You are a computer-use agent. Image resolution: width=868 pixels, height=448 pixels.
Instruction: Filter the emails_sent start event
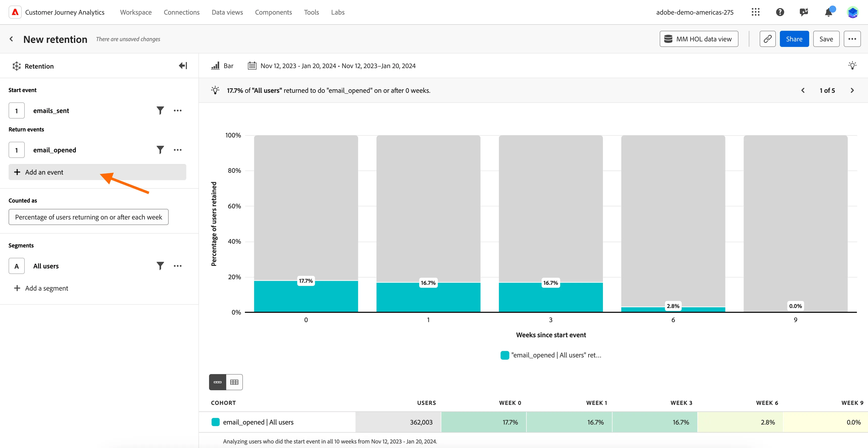coord(160,110)
